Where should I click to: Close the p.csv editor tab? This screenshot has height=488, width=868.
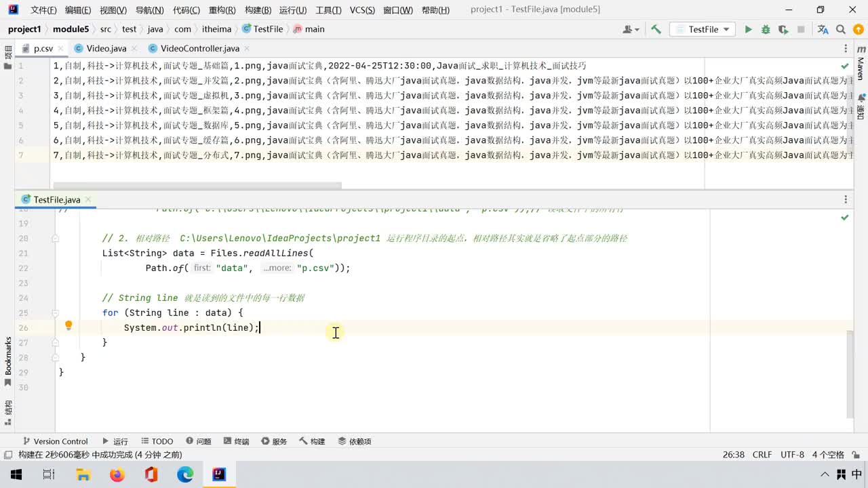(60, 49)
